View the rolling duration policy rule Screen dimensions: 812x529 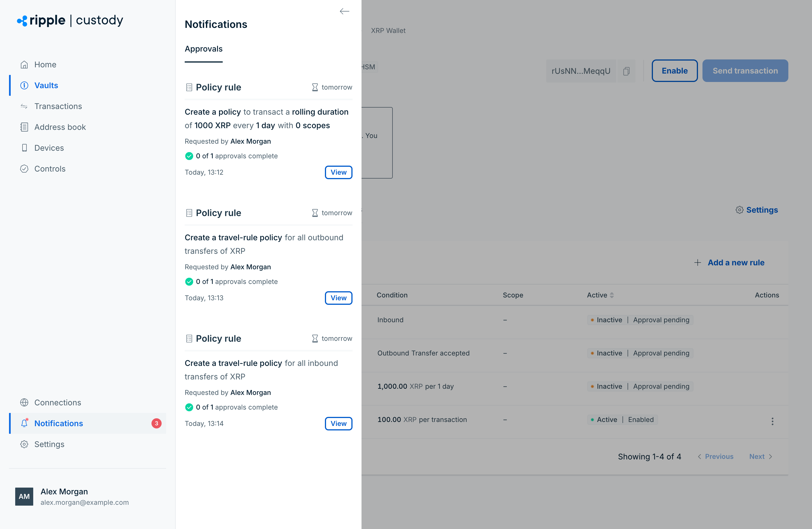(338, 172)
